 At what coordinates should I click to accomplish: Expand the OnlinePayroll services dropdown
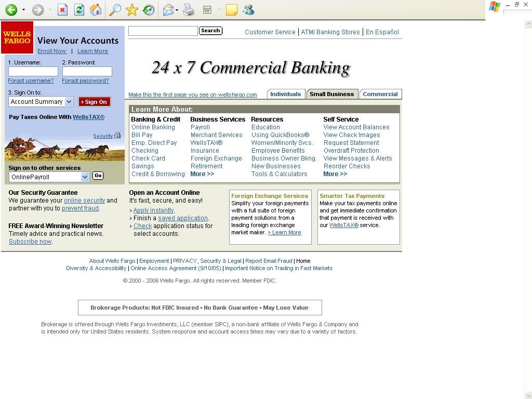85,177
